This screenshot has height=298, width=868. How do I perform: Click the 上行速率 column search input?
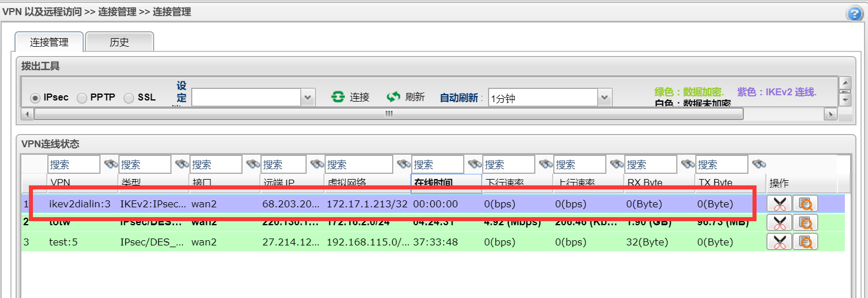580,165
